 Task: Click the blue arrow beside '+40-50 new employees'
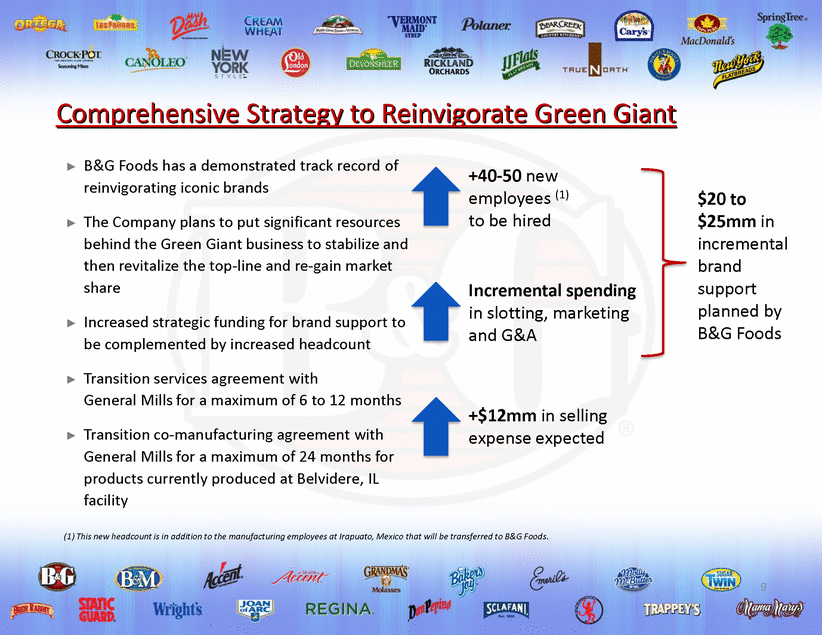pos(436,197)
